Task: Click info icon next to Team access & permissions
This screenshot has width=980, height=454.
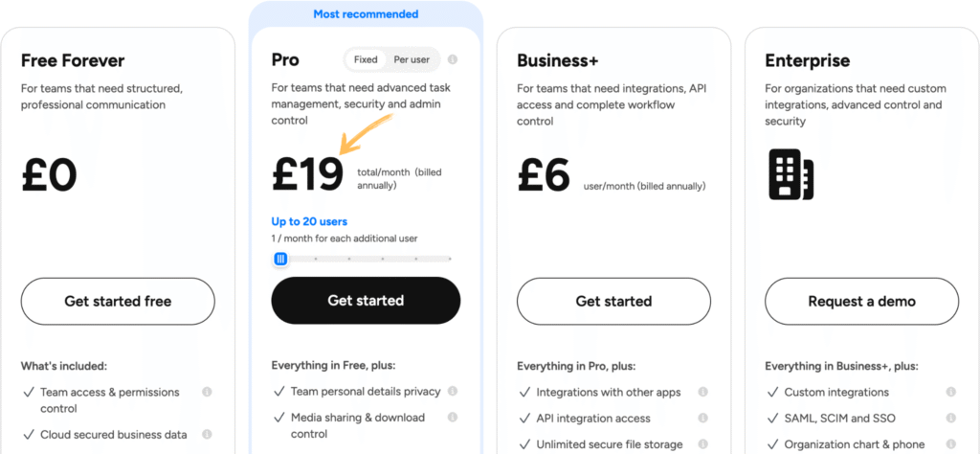Action: [207, 392]
